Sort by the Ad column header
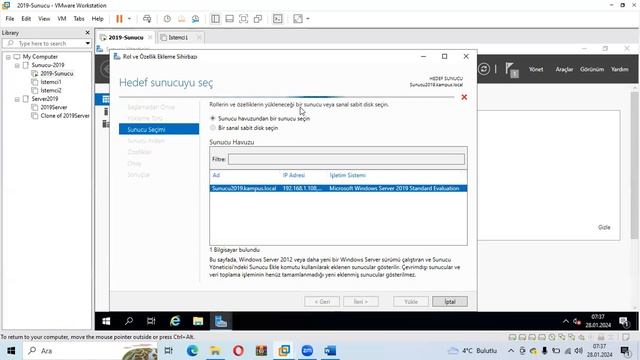 pos(216,175)
